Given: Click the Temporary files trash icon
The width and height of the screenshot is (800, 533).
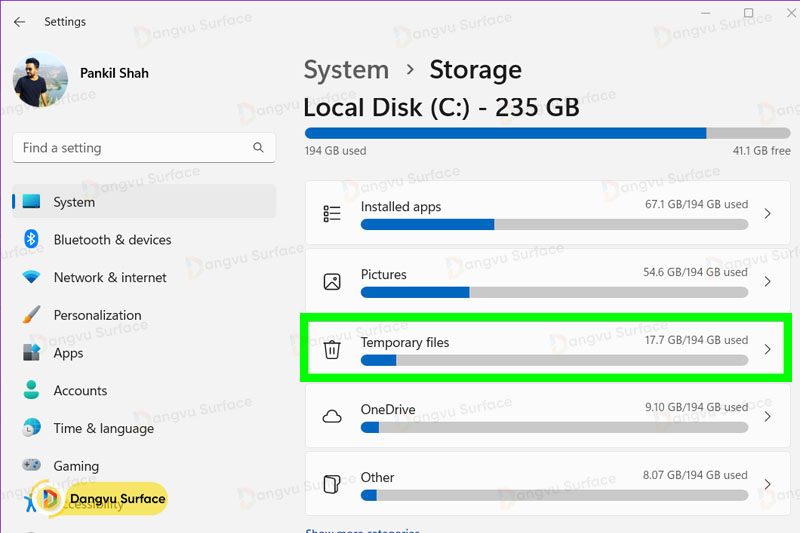Looking at the screenshot, I should point(332,349).
